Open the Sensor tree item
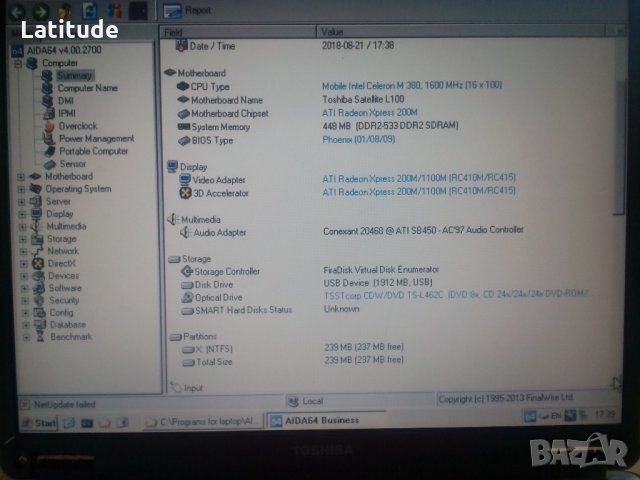The height and width of the screenshot is (480, 640). [73, 164]
